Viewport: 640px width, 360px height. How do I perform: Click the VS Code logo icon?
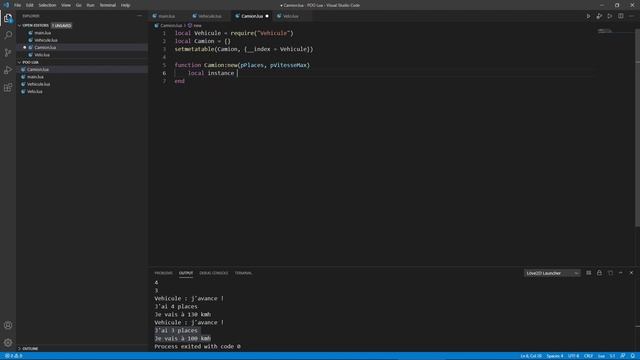tap(6, 5)
